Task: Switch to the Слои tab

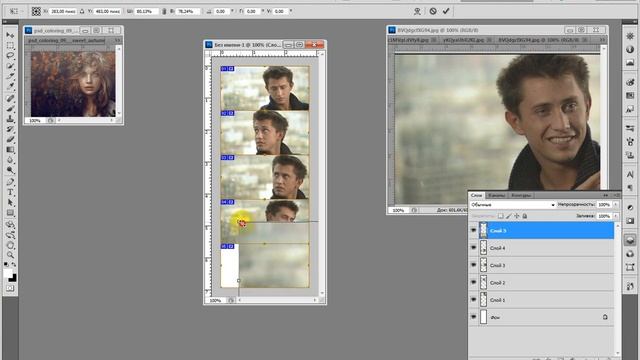Action: 476,195
